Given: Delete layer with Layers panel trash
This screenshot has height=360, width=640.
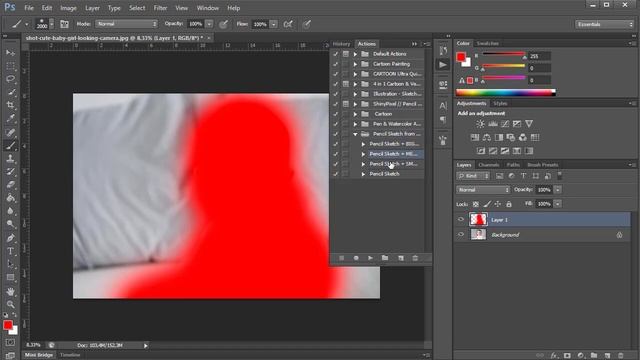Looking at the screenshot, I should click(621, 356).
